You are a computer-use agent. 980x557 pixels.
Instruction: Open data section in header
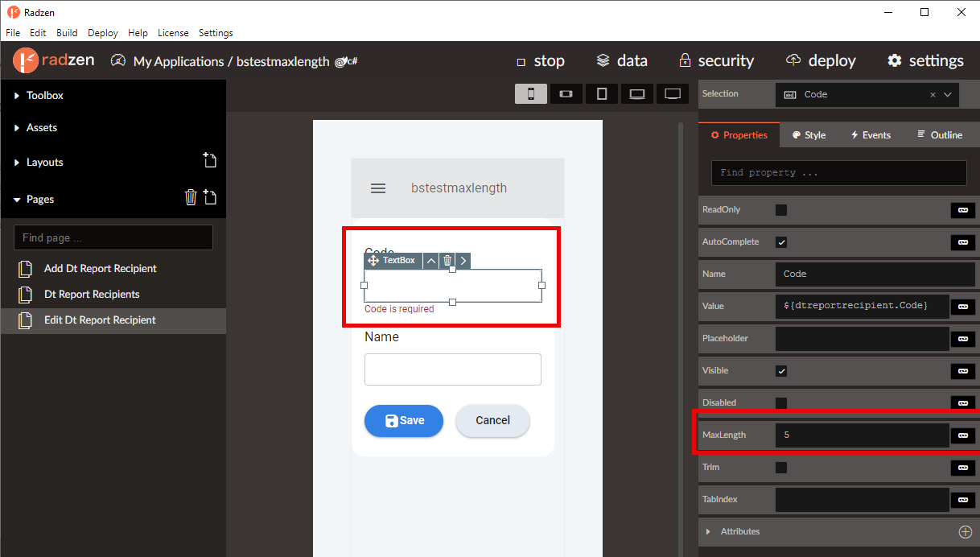tap(622, 61)
